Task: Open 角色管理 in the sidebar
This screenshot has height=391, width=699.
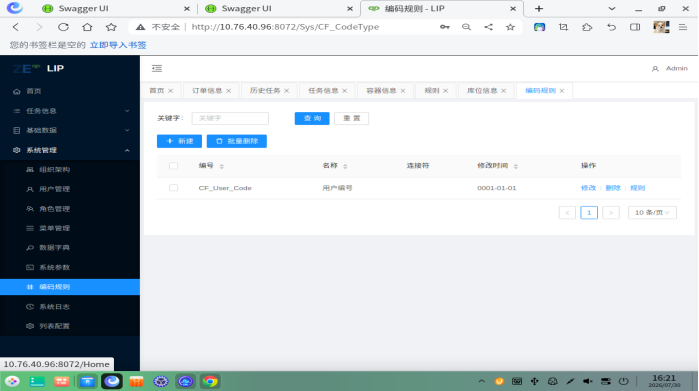Action: [70, 209]
